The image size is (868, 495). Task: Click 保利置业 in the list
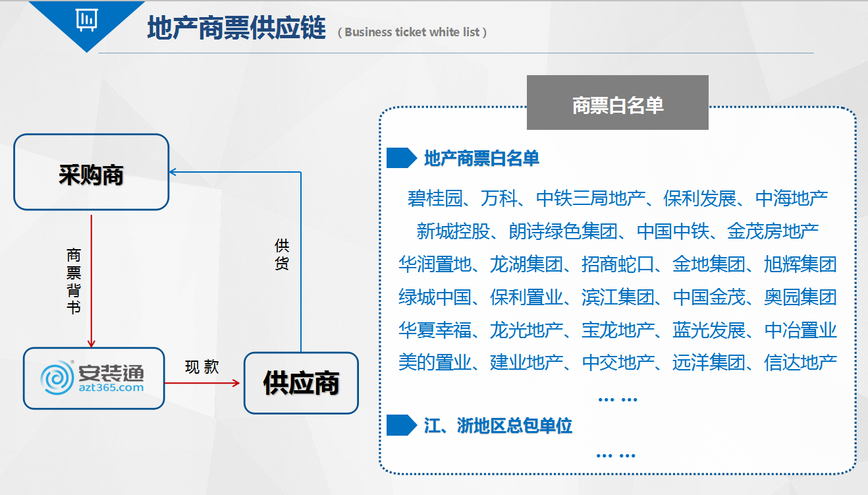pos(526,297)
